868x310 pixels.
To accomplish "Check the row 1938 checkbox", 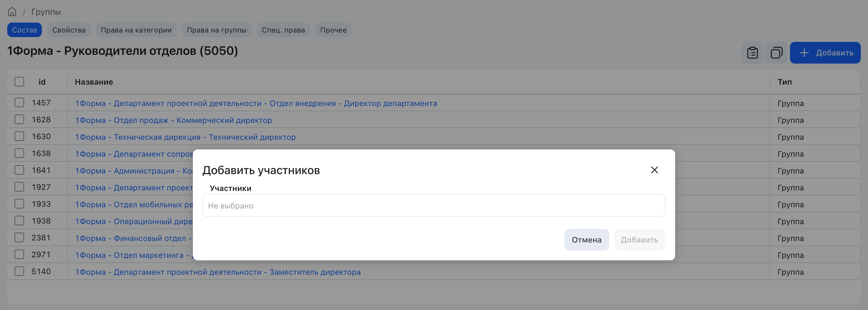I will coord(19,221).
